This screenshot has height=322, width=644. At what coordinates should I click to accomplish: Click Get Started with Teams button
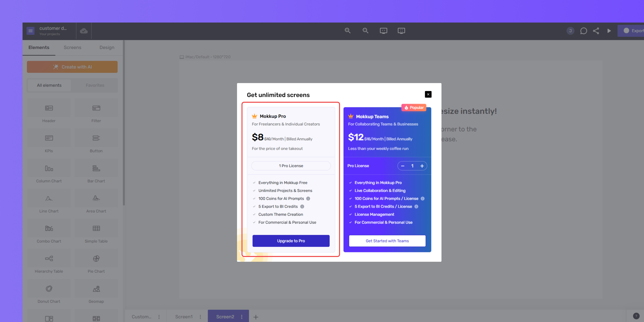[x=387, y=241]
